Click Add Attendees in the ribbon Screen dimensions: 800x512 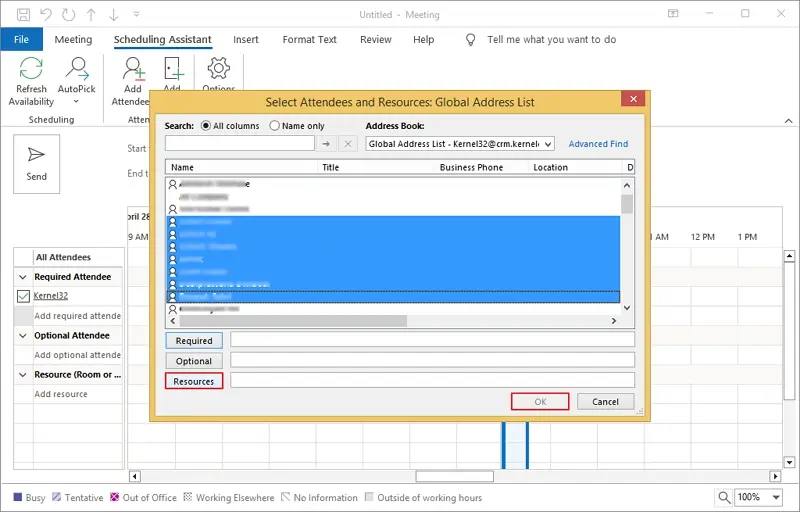(131, 82)
